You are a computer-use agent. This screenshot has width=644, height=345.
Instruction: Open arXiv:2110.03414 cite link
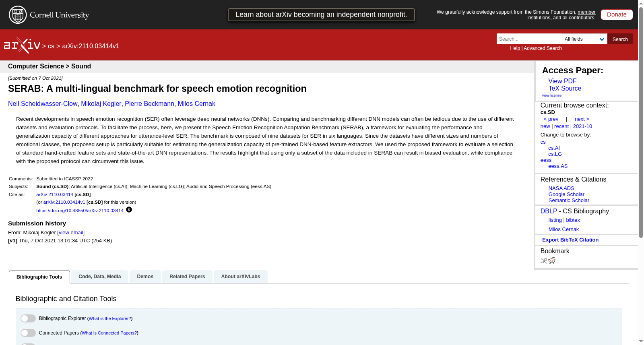click(x=55, y=194)
